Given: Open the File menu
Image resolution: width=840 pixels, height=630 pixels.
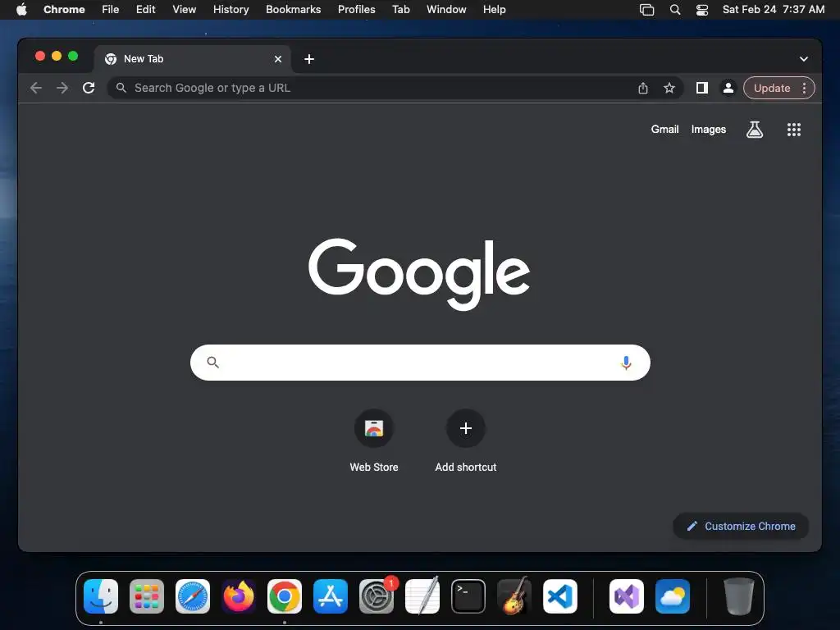Looking at the screenshot, I should tap(111, 9).
